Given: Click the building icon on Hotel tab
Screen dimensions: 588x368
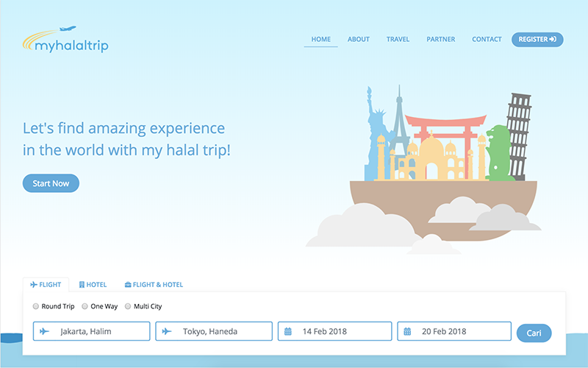Looking at the screenshot, I should click(82, 285).
